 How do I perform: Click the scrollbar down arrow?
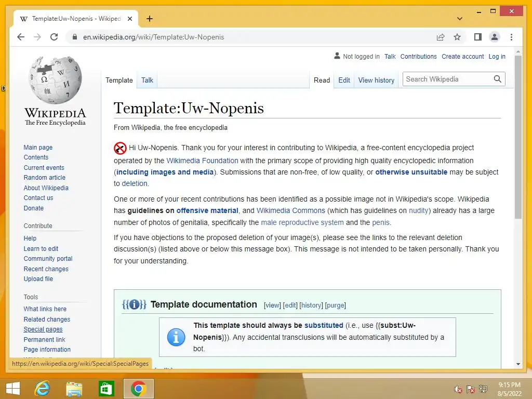point(518,364)
